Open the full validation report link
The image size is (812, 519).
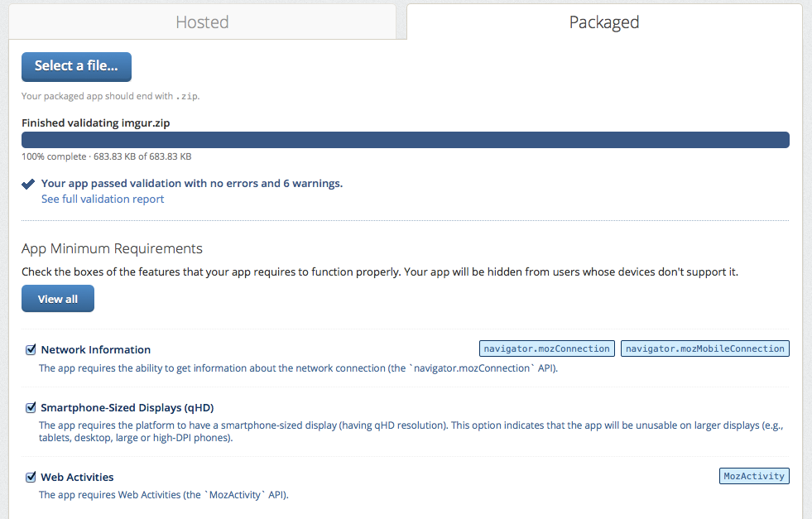[103, 199]
